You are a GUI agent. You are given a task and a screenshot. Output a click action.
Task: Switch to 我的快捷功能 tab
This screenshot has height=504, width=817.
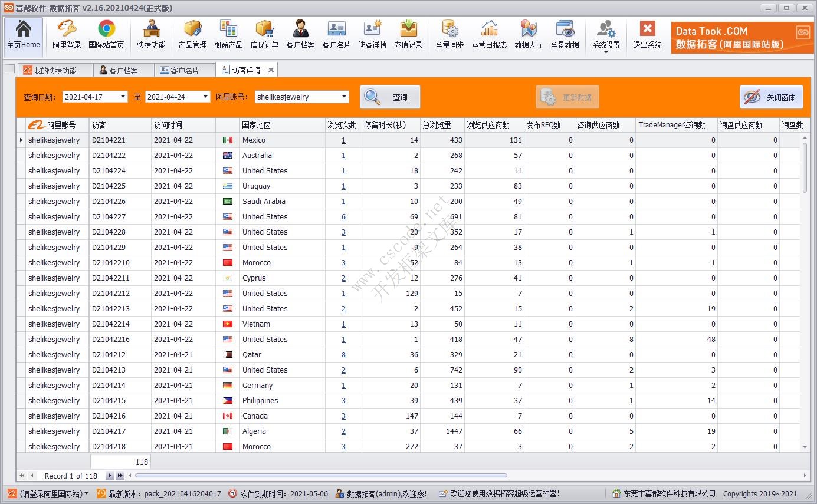point(55,70)
